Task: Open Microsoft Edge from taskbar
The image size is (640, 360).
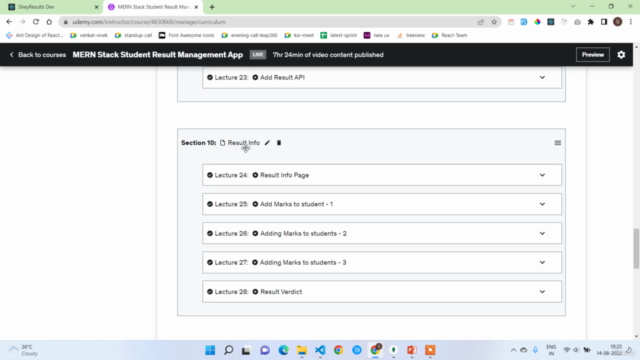Action: coord(283,350)
